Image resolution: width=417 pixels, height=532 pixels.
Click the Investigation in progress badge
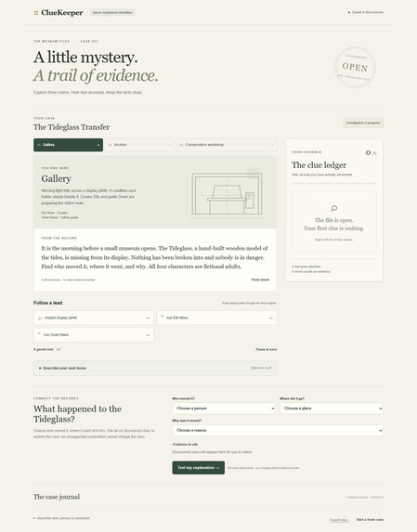pos(363,123)
